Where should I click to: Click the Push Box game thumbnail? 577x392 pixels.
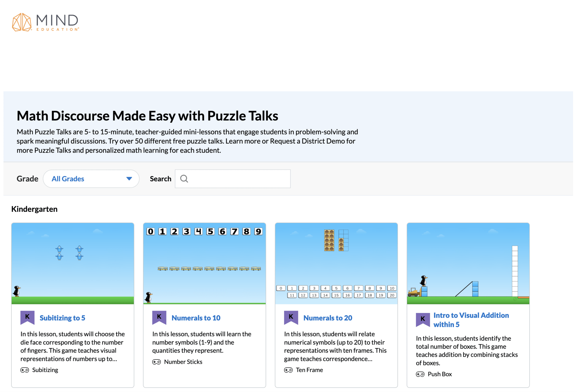[468, 263]
